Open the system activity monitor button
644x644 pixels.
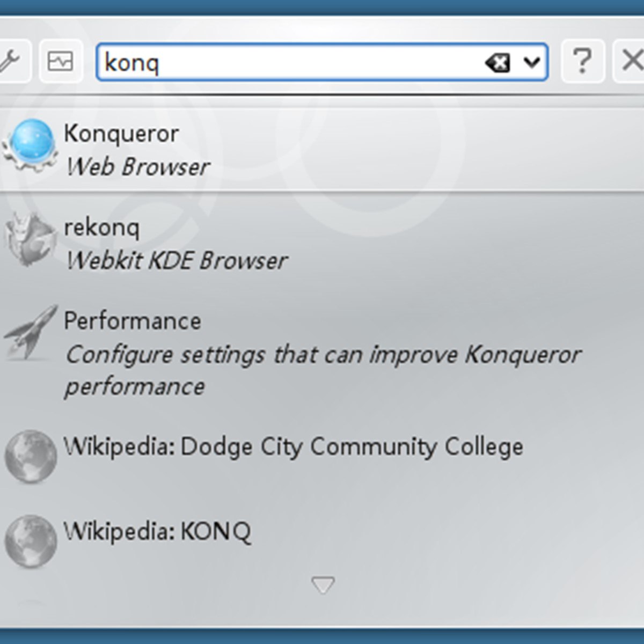click(61, 61)
